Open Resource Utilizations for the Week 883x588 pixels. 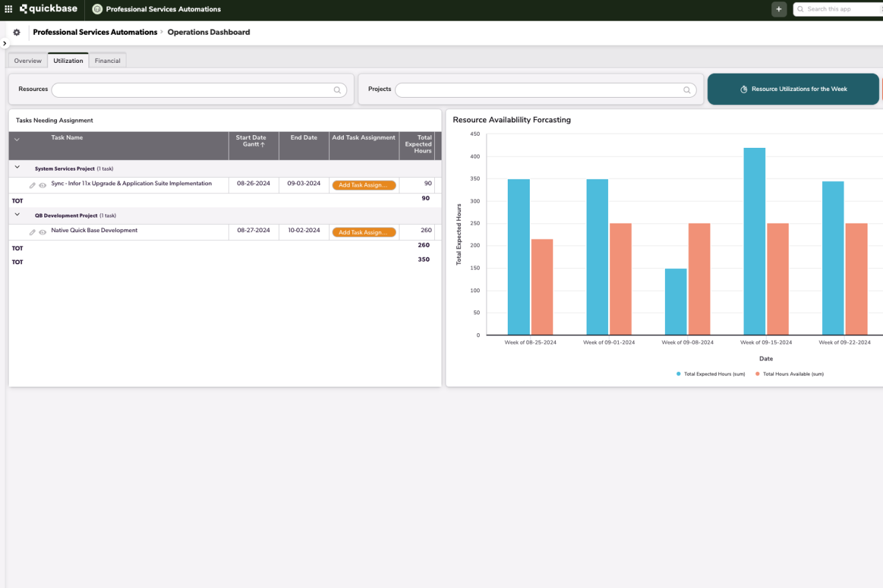pyautogui.click(x=793, y=89)
